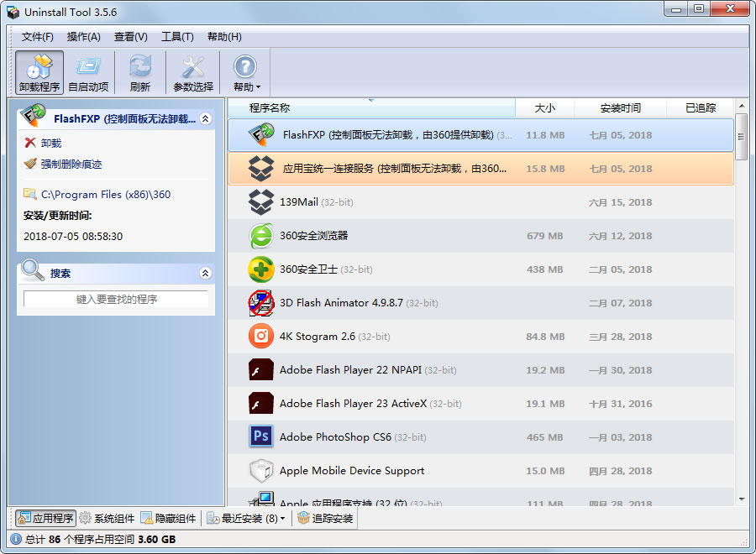
Task: Click the 追踪安装 button
Action: [x=325, y=519]
